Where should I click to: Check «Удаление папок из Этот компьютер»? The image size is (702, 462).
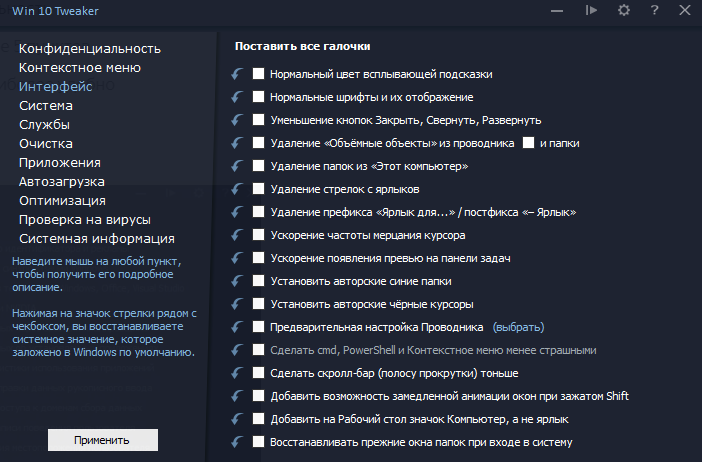click(259, 166)
